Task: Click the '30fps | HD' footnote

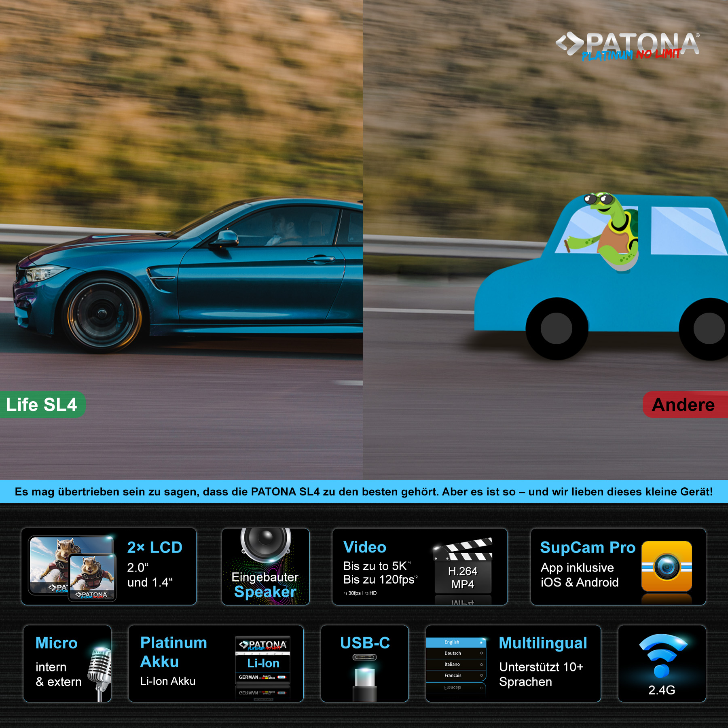Action: pos(360,593)
